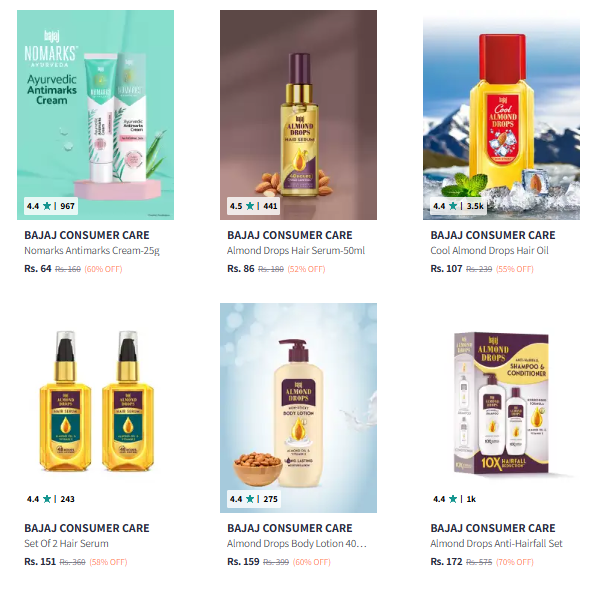Click the star icon on 967 ratings badge

pyautogui.click(x=47, y=206)
